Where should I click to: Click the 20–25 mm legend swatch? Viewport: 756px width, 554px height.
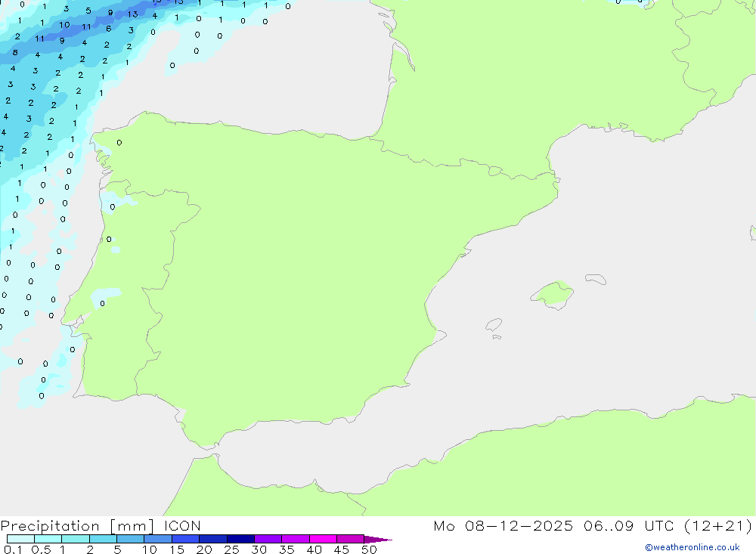coord(213,539)
